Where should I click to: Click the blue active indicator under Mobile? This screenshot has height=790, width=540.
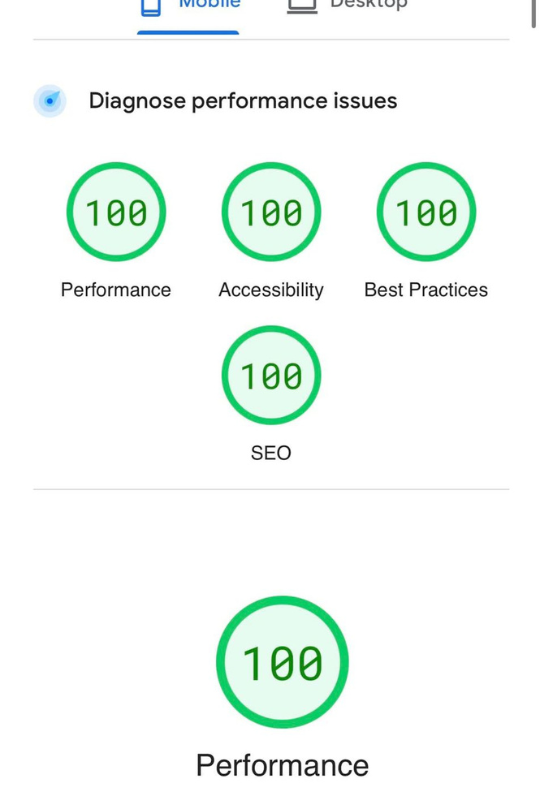coord(188,33)
